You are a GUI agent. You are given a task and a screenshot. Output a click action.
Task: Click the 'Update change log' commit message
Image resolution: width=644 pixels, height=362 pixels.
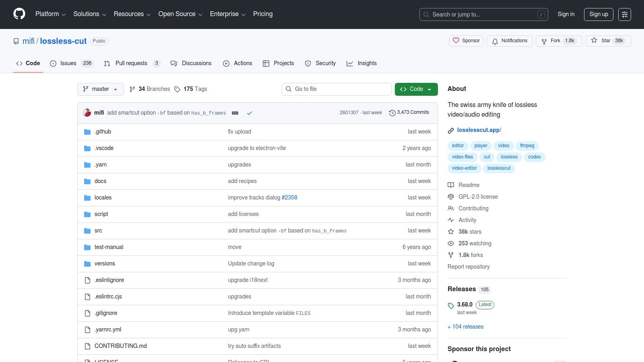251,263
